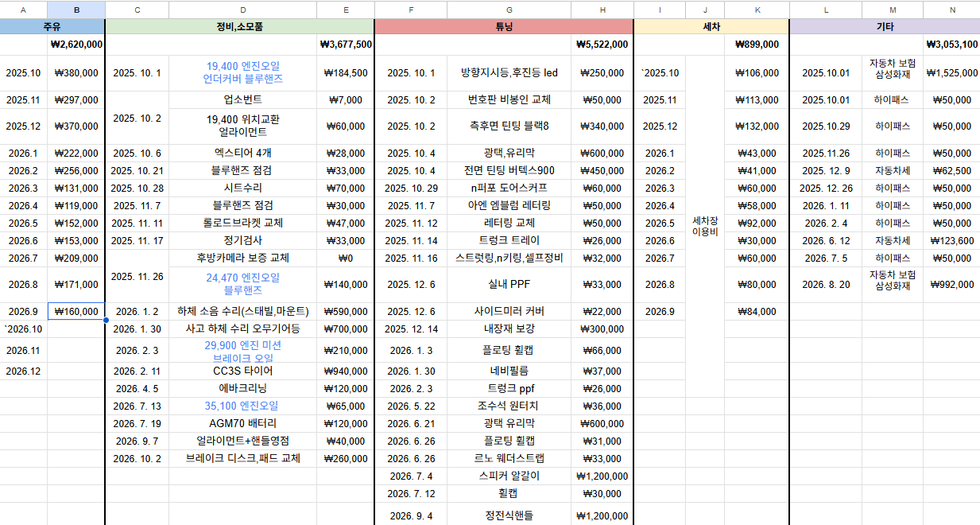Select the 후방카메라 보증 교체 cell

(x=242, y=258)
